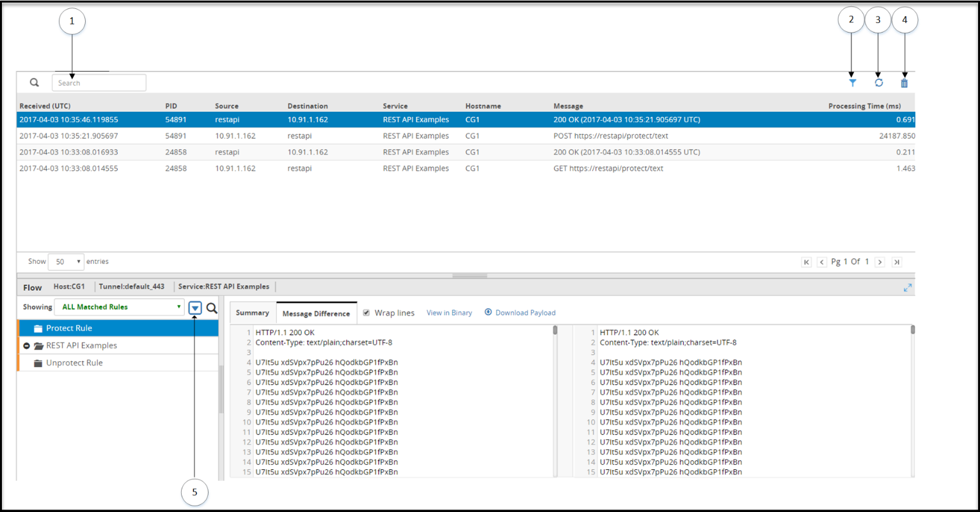The width and height of the screenshot is (980, 512).
Task: Click the refresh log icon
Action: 878,82
